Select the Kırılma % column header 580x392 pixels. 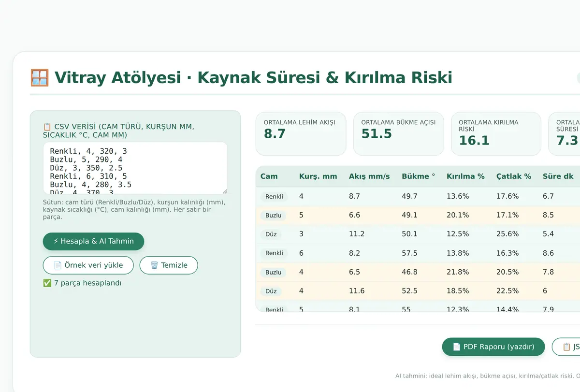(465, 176)
